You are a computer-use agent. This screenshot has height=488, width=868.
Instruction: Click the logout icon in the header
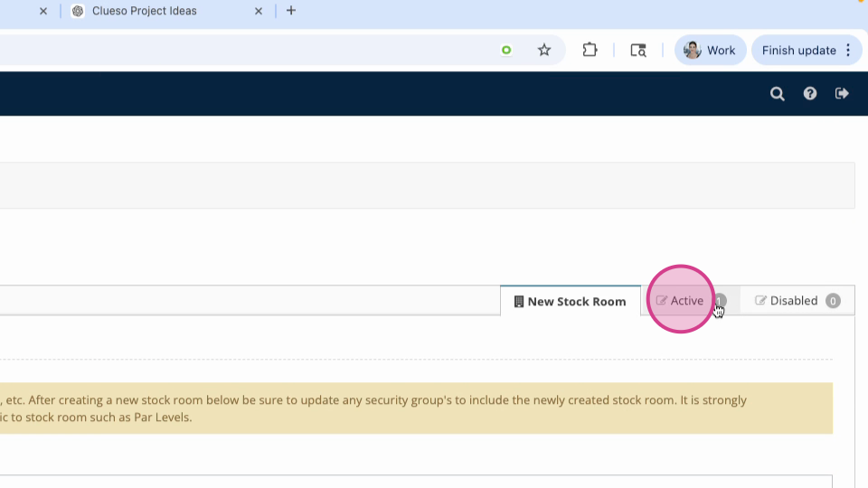[x=842, y=93]
